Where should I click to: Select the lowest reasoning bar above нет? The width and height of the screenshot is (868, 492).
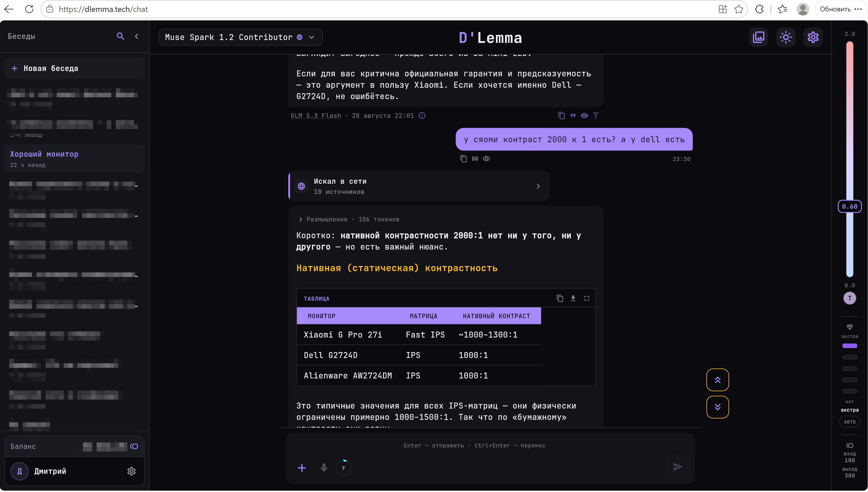pos(850,391)
